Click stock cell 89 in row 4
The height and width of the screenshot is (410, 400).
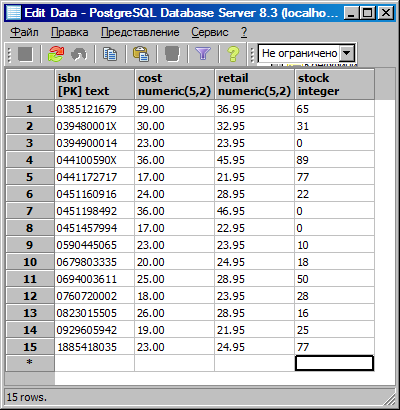click(x=334, y=160)
